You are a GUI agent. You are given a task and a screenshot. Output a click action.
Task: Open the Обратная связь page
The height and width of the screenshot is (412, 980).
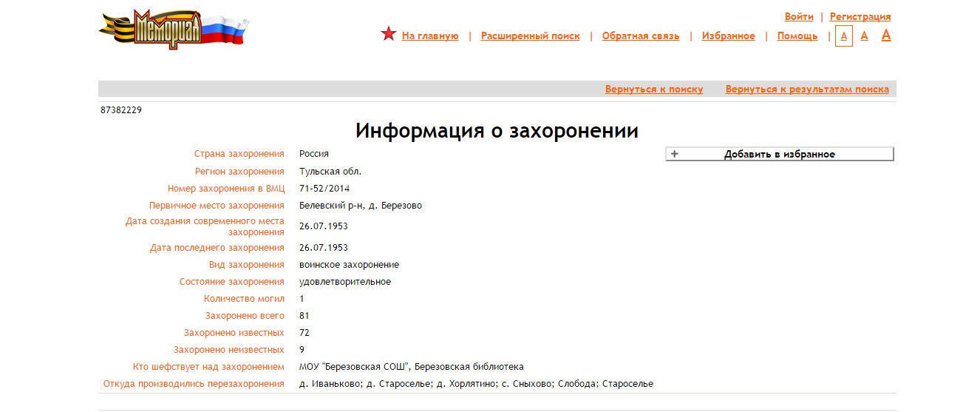640,36
